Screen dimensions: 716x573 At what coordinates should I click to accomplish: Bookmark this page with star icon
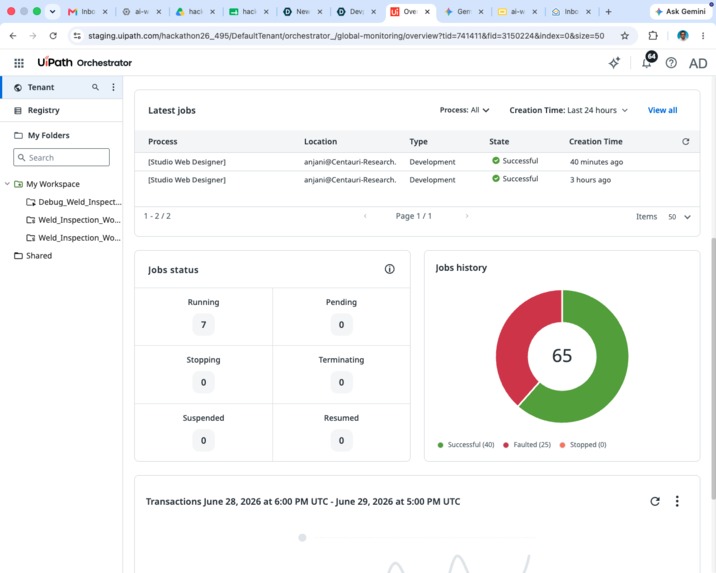pyautogui.click(x=625, y=36)
